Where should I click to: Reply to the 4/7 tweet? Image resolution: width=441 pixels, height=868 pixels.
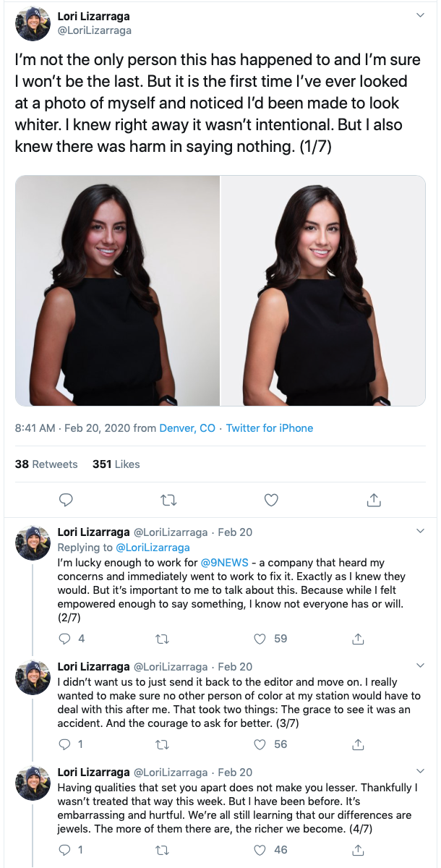click(65, 850)
